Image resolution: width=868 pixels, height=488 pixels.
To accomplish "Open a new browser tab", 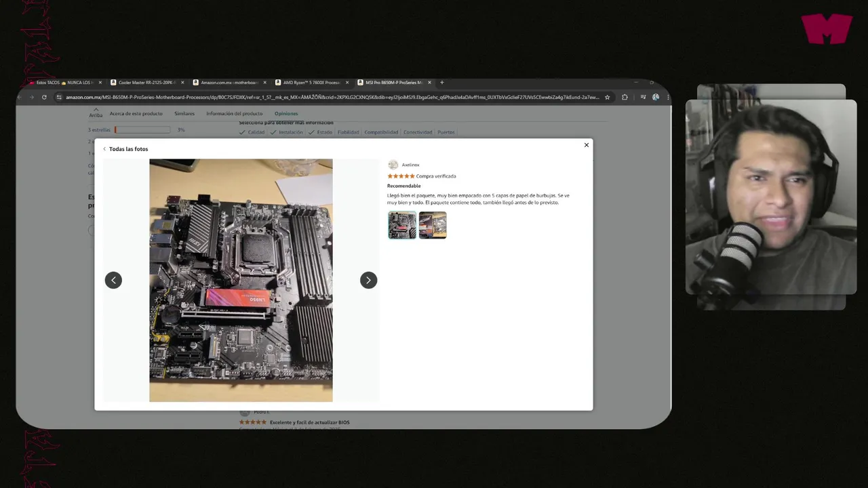I will coord(442,83).
